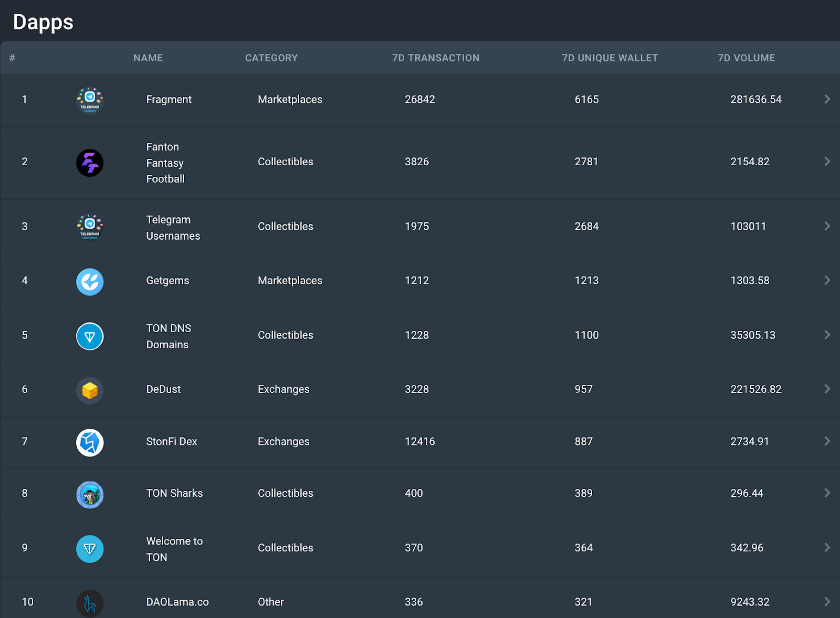Click StonFi Dex's Exchanges category cell
Screen dimensions: 840x618
tap(283, 442)
